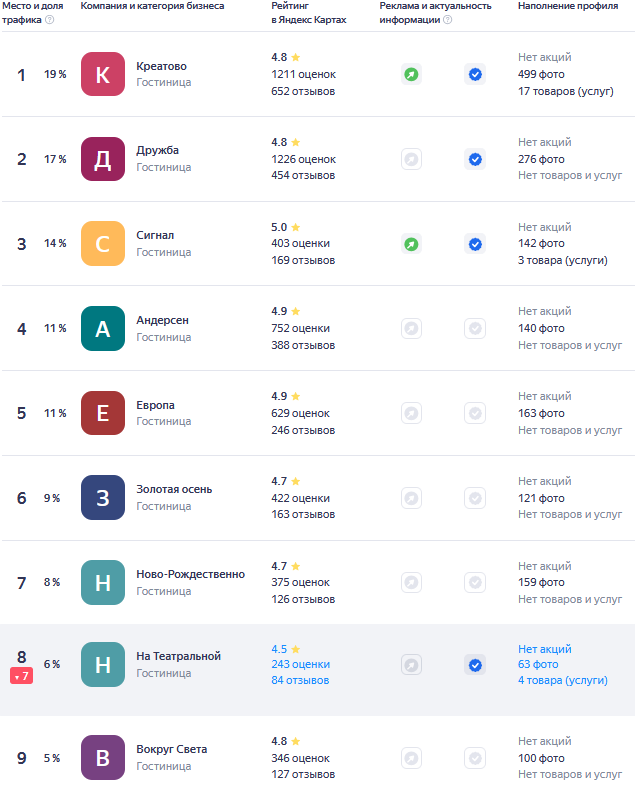This screenshot has height=795, width=635.
Task: Click the purple В avatar for Вокруг Света
Action: click(x=103, y=758)
